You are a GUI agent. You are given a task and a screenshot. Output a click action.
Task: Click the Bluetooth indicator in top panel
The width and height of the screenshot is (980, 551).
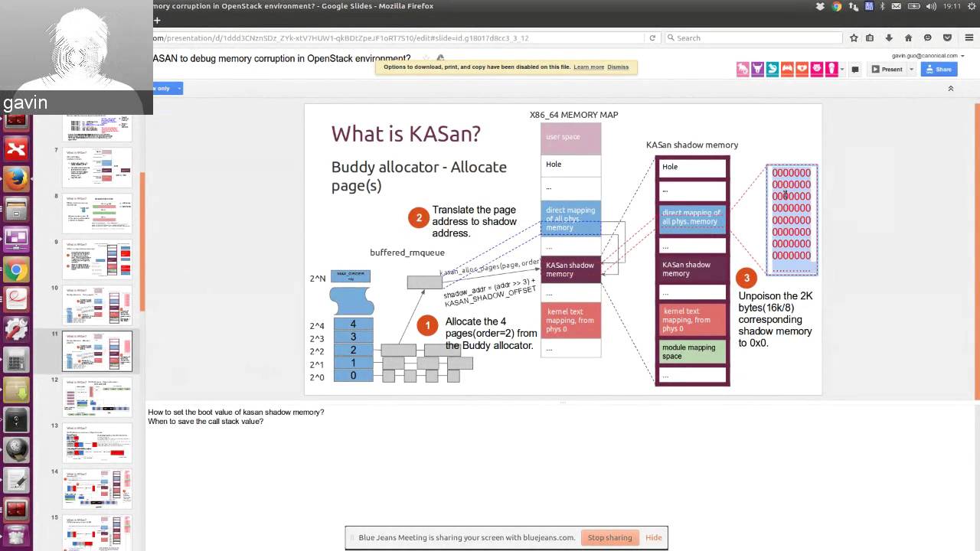(x=882, y=6)
